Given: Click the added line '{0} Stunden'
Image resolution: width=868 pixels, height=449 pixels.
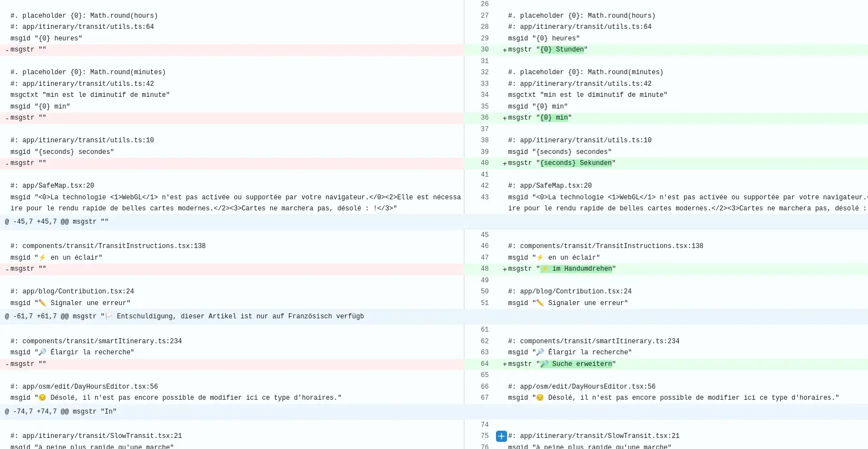Looking at the screenshot, I should (562, 50).
